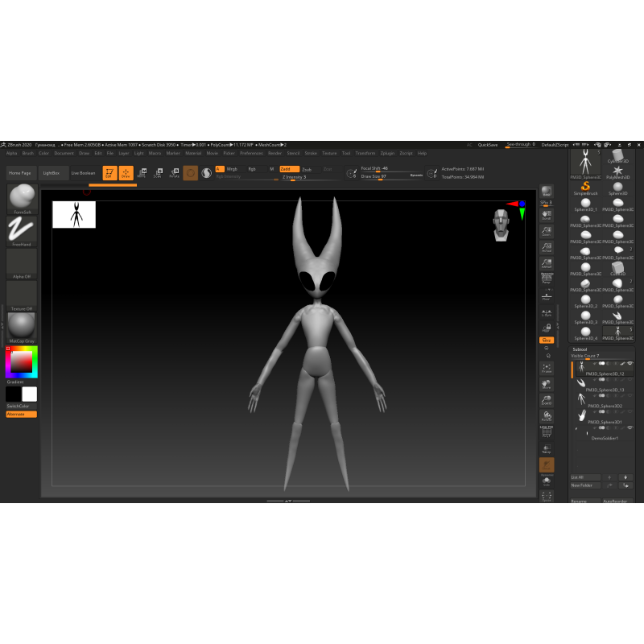
Task: Open the FormSoft brush picker
Action: [22, 198]
